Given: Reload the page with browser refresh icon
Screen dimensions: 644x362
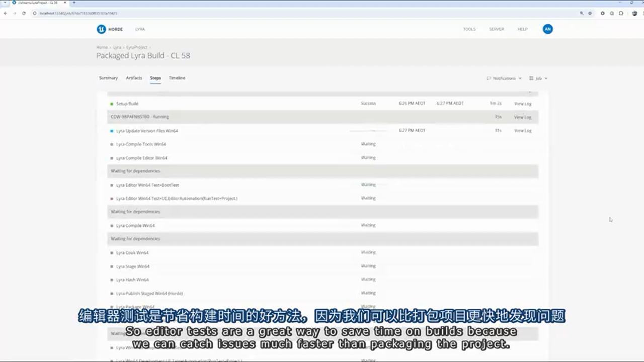Looking at the screenshot, I should (24, 13).
